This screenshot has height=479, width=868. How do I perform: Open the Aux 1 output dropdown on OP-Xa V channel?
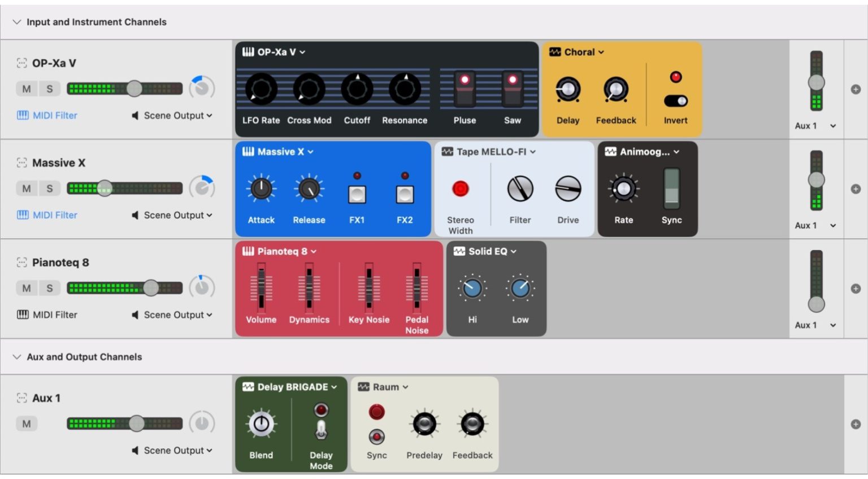click(815, 125)
